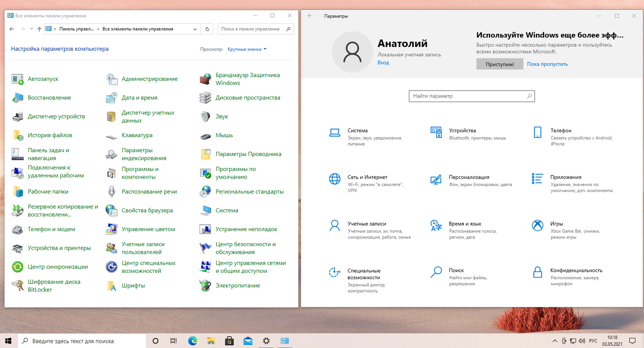Open Дисковые пространства icon
Screen dimensions: 644x348
pyautogui.click(x=206, y=98)
